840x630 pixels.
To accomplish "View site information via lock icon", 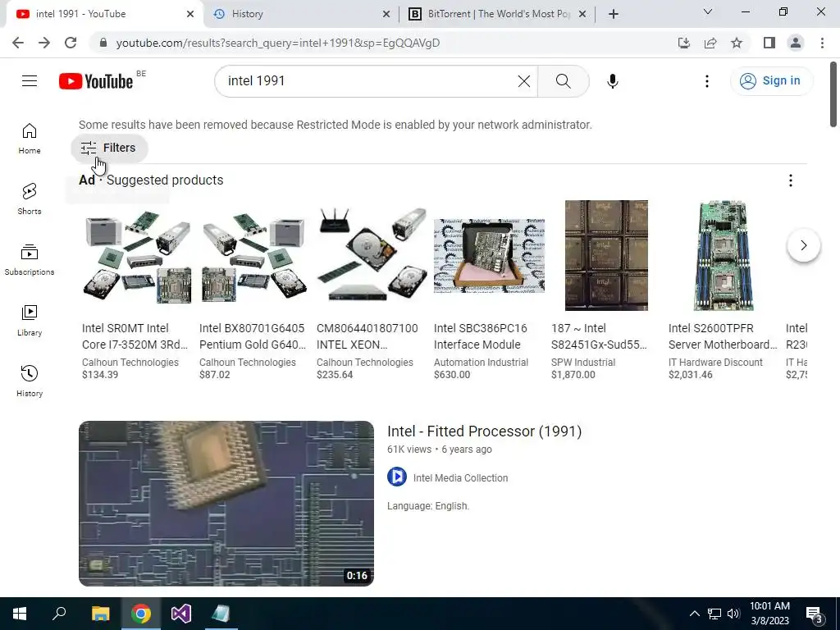I will coord(103,43).
